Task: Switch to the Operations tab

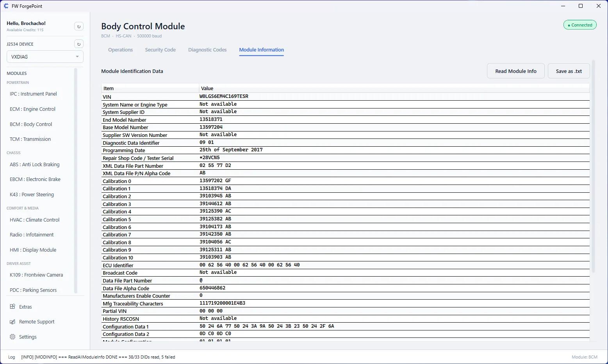Action: tap(120, 50)
